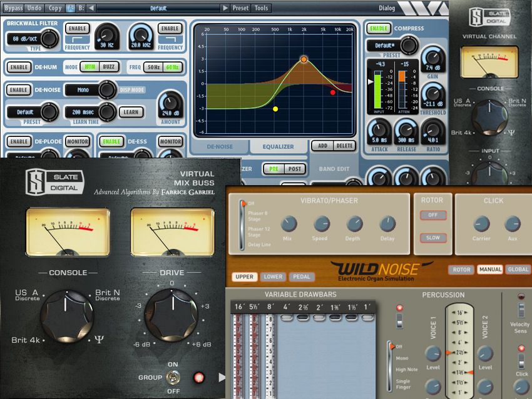
Task: Enable the COMPRESS section
Action: [x=378, y=28]
